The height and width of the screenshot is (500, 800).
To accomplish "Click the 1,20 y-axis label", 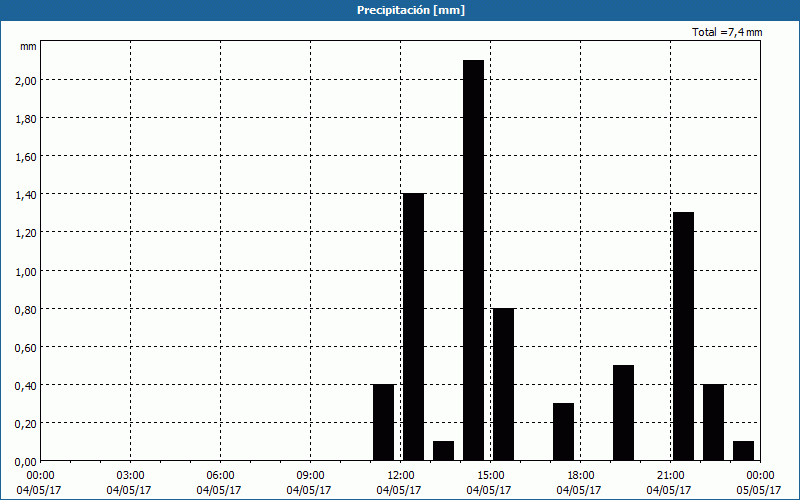I will coord(26,233).
